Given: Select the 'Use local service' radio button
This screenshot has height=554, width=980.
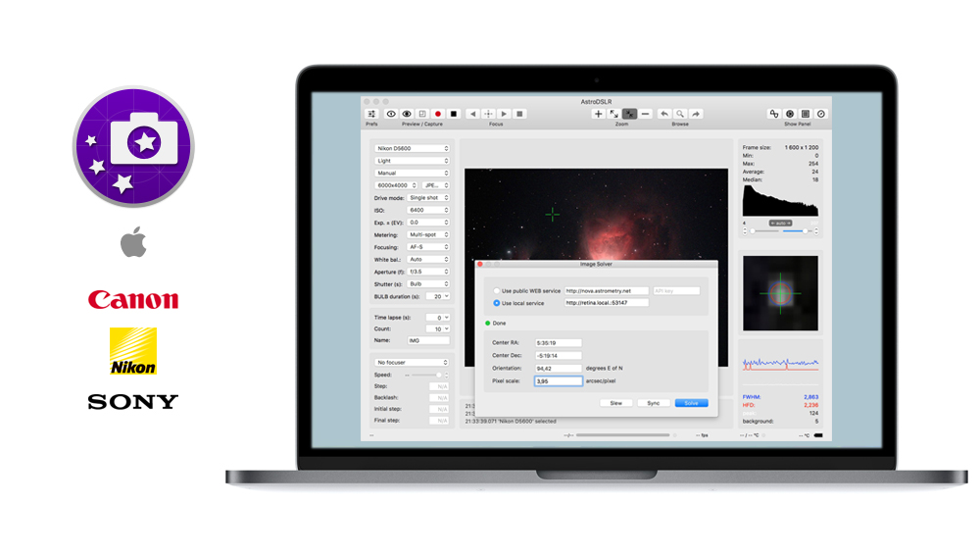Looking at the screenshot, I should click(497, 303).
